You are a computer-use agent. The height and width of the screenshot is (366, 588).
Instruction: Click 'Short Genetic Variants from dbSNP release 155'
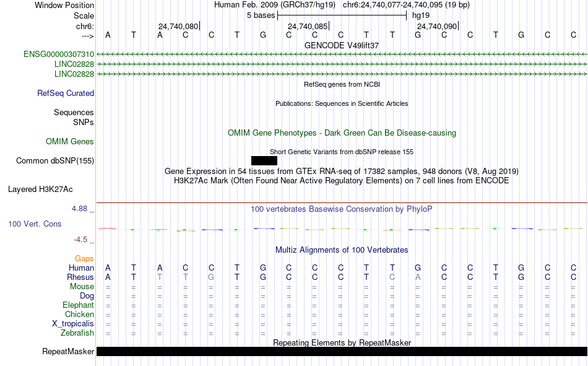coord(342,152)
